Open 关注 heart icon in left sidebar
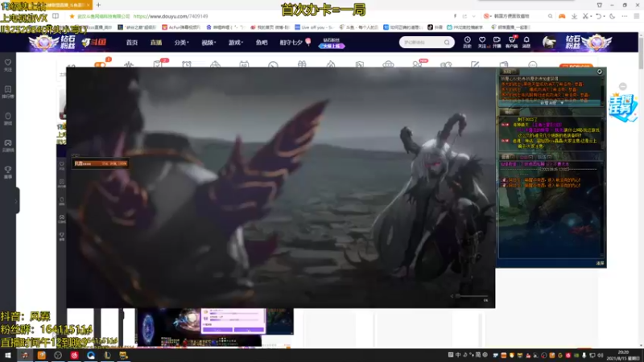 pos(8,65)
